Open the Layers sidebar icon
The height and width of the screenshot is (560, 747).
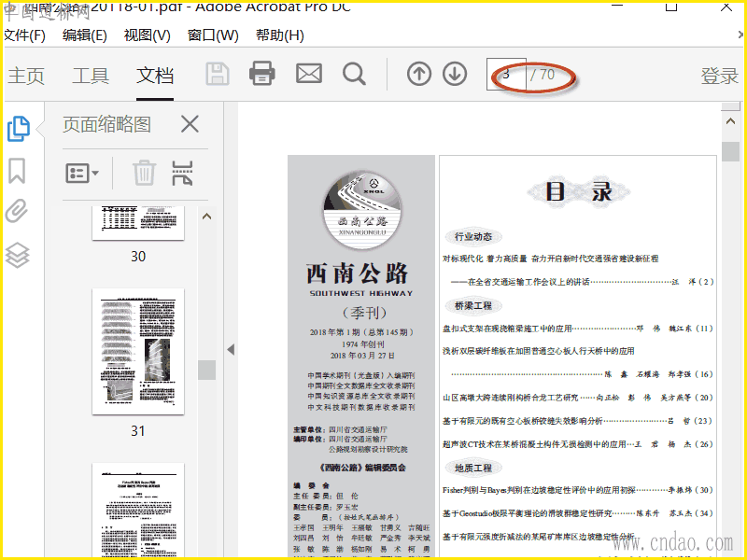(17, 255)
